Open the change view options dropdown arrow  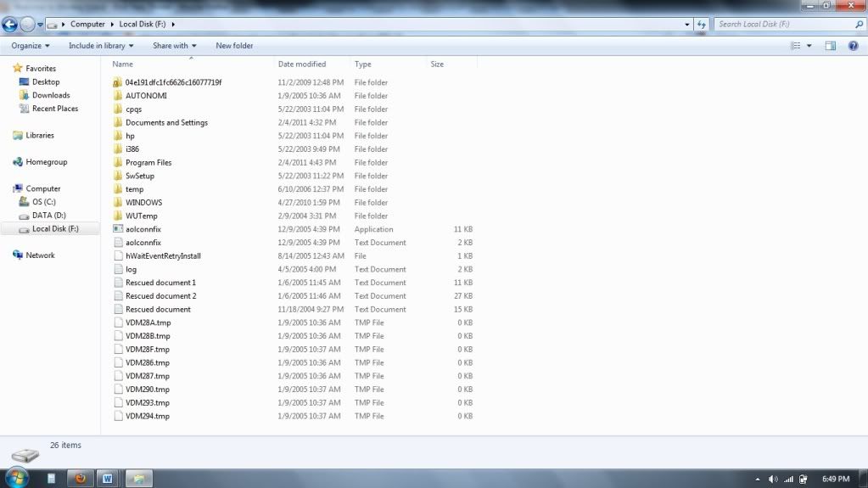809,46
